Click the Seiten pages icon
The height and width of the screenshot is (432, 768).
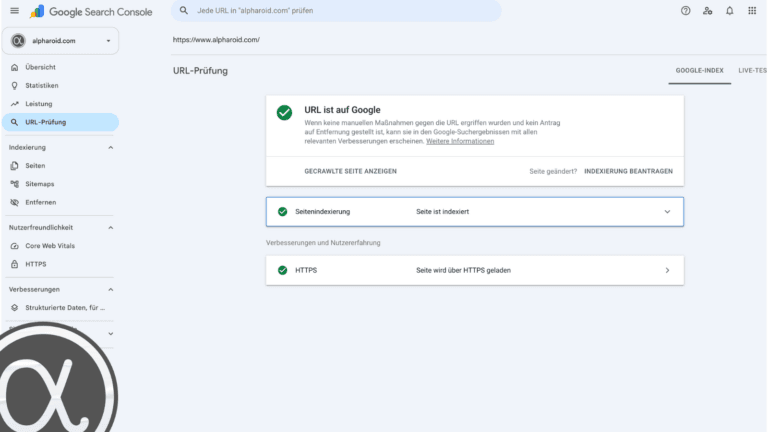pyautogui.click(x=15, y=166)
